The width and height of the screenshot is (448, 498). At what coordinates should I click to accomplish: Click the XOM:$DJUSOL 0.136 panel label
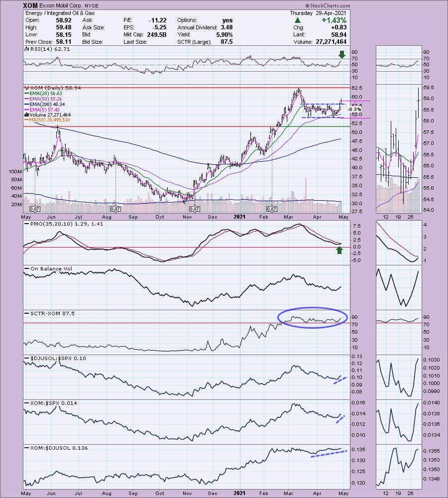click(59, 448)
